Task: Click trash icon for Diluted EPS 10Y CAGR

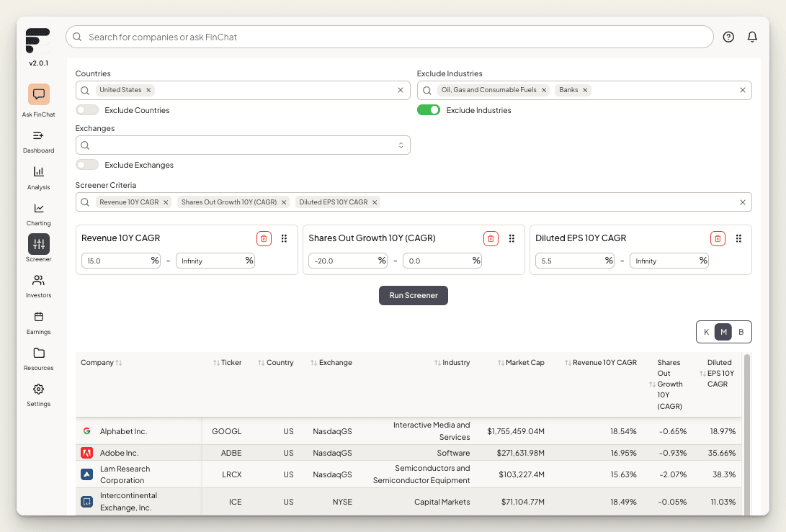Action: pos(718,238)
